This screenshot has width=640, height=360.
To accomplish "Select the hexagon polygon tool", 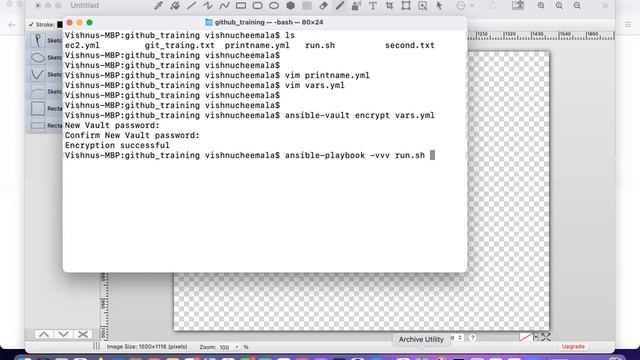I will 290,6.
